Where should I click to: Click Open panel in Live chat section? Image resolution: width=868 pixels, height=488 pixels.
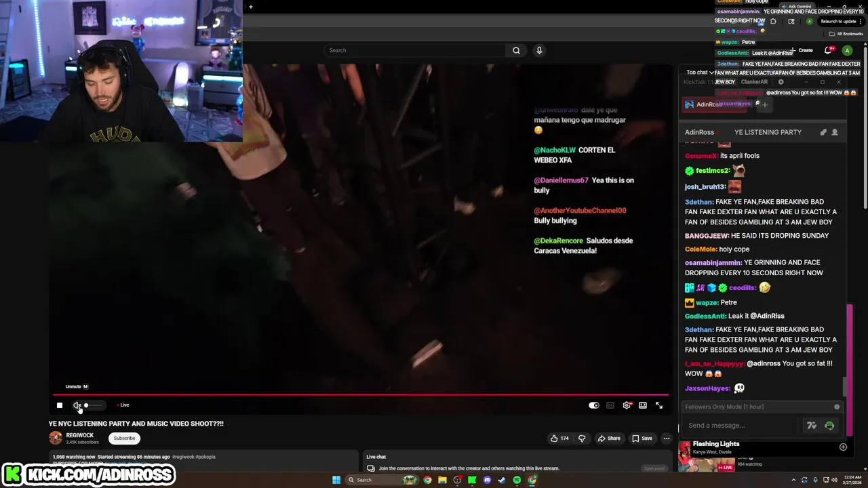click(x=654, y=468)
